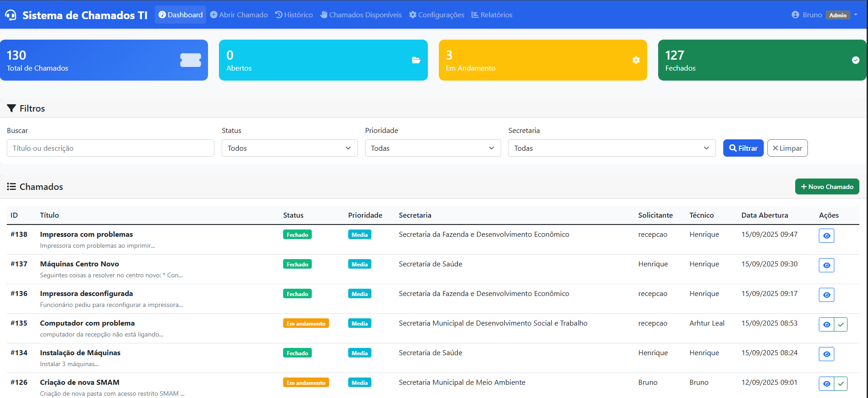Image resolution: width=868 pixels, height=398 pixels.
Task: Open Relatórios in navbar
Action: pos(492,15)
